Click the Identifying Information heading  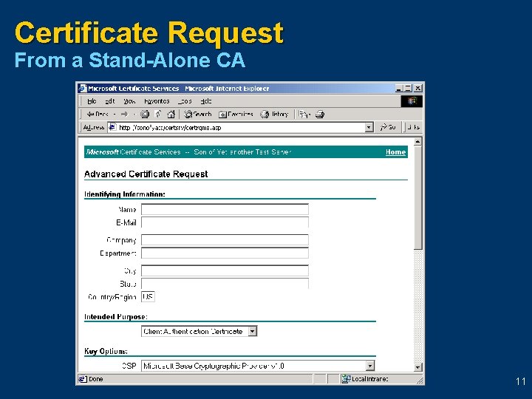125,194
